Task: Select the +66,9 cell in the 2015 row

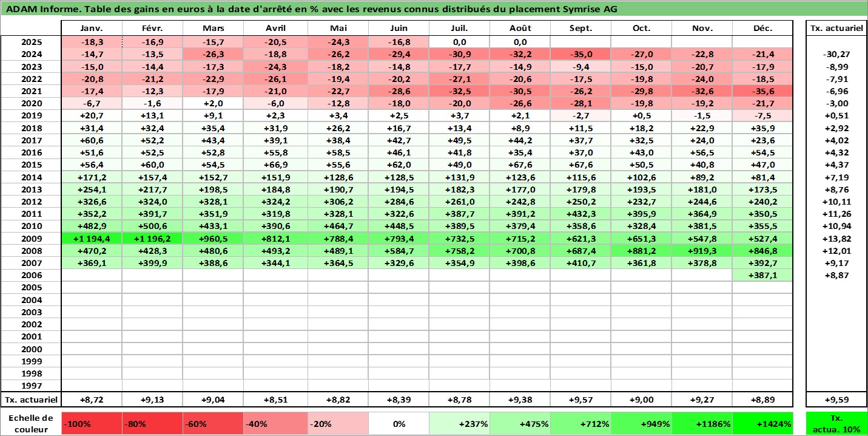Action: (x=275, y=165)
